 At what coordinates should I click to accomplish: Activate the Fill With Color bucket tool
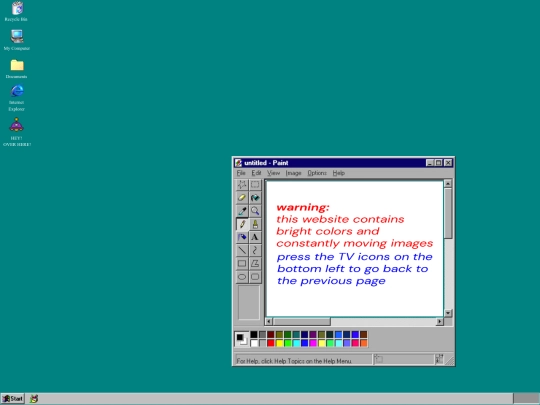click(255, 198)
